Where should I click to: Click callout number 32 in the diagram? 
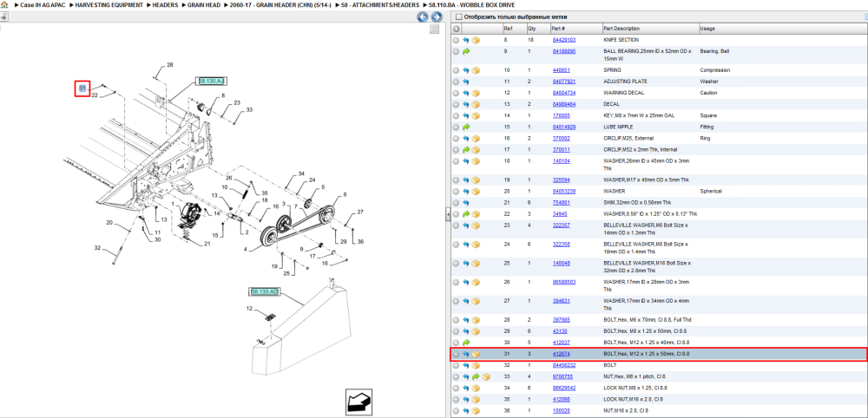coord(97,248)
